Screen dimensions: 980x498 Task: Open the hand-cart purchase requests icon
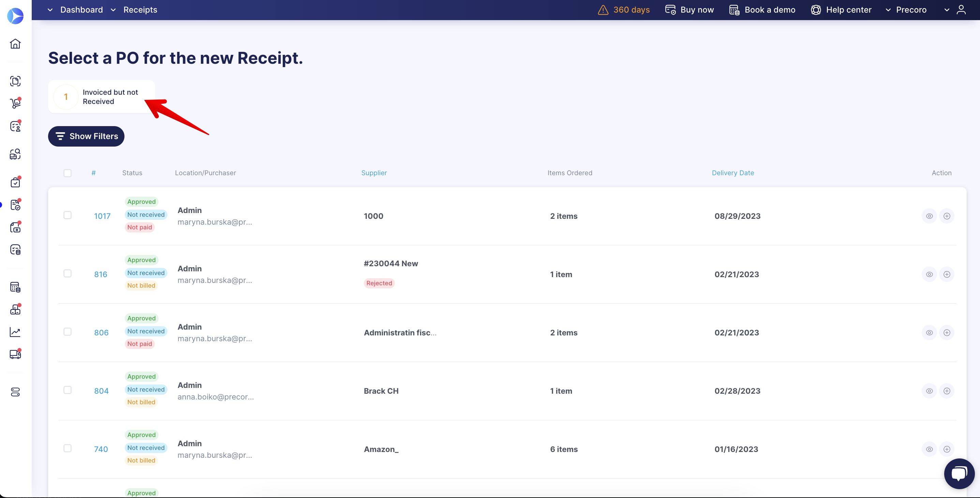tap(15, 103)
